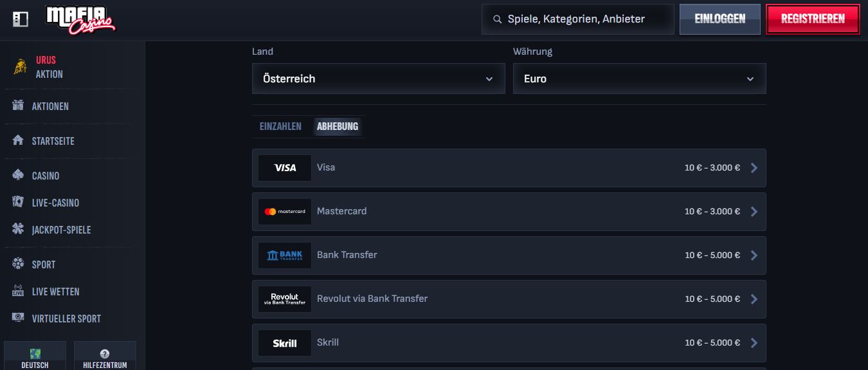The height and width of the screenshot is (370, 868).
Task: Click the Registrieren button
Action: click(813, 19)
